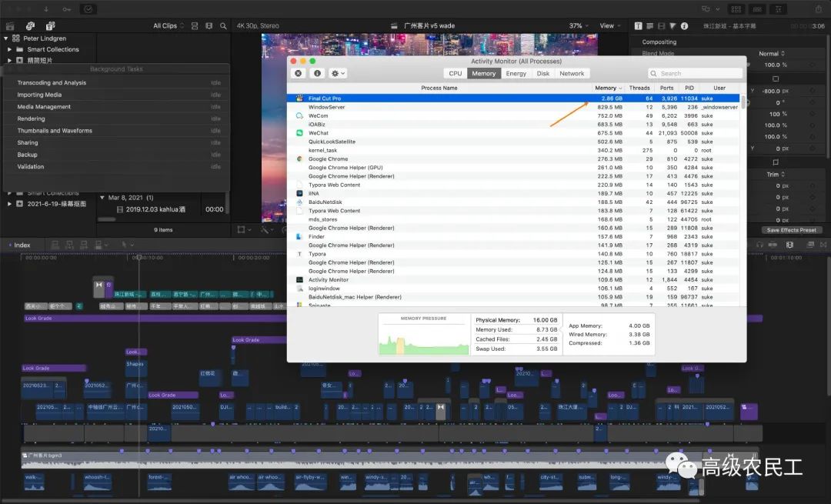Screen dimensions: 831x504
Task: Click the stop process X button in Activity Monitor
Action: click(299, 74)
